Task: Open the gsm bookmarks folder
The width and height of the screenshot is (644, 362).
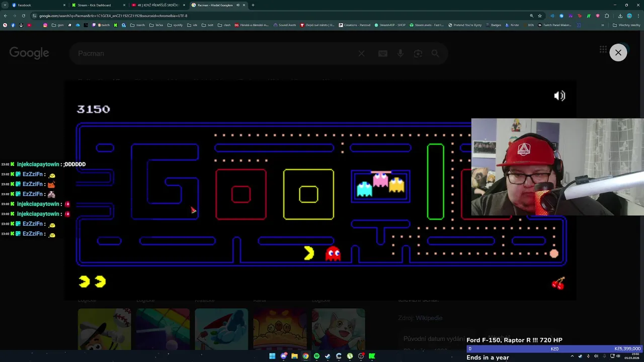Action: click(x=57, y=25)
